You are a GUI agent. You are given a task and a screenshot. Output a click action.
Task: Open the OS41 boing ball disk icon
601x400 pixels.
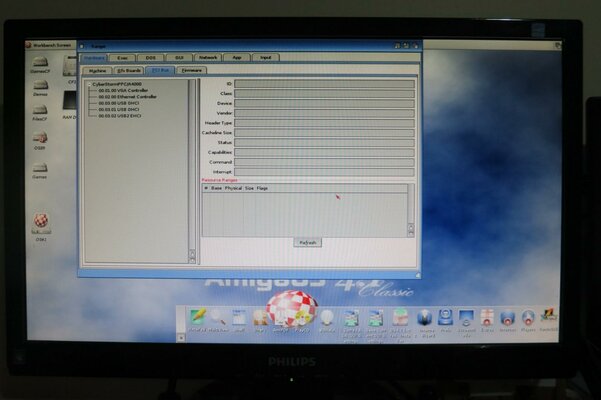[41, 222]
